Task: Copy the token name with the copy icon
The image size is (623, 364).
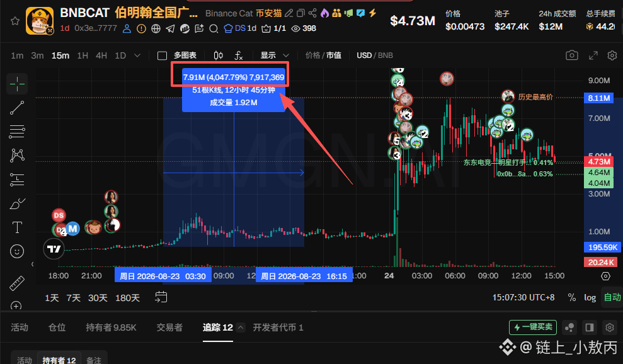Action: (x=300, y=13)
